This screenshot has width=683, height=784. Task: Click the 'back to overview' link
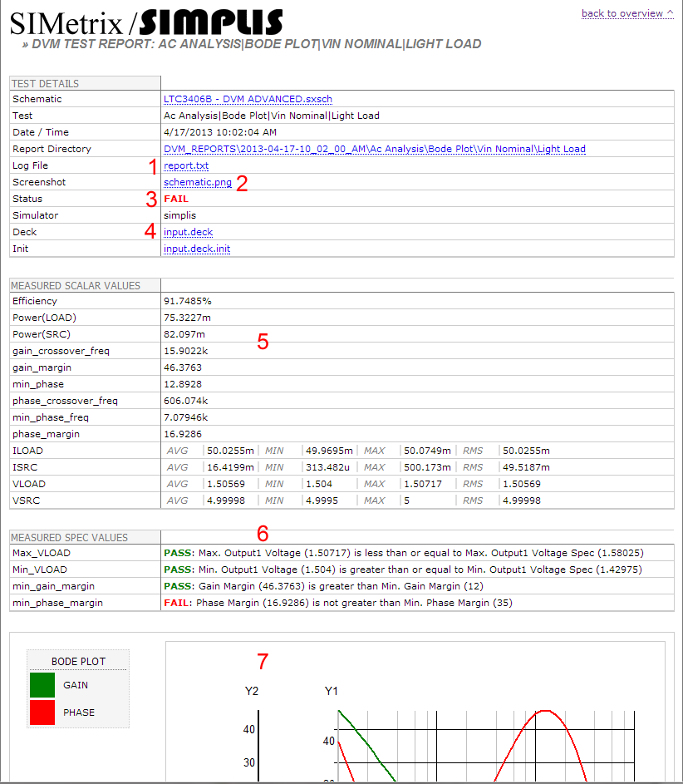point(626,13)
